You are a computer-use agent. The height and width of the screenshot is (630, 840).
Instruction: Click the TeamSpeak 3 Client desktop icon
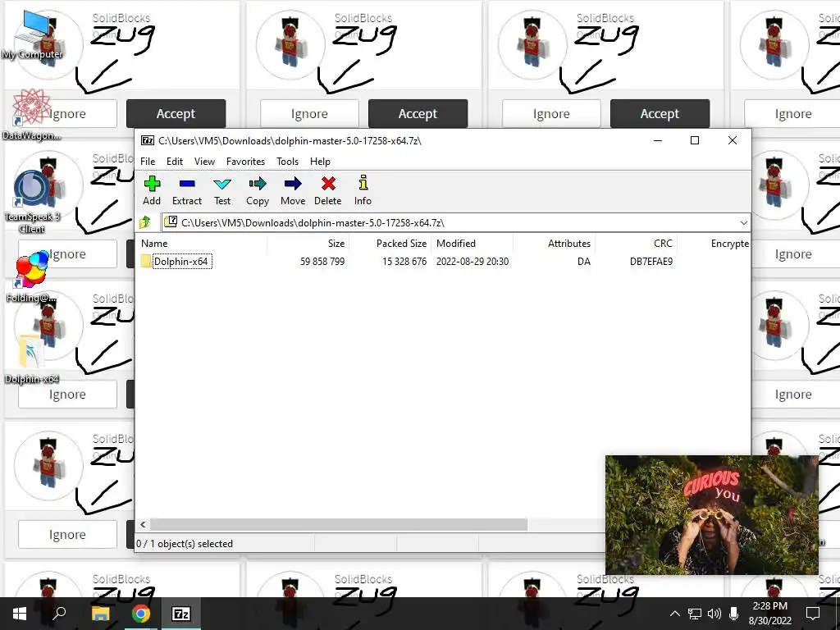(x=31, y=202)
